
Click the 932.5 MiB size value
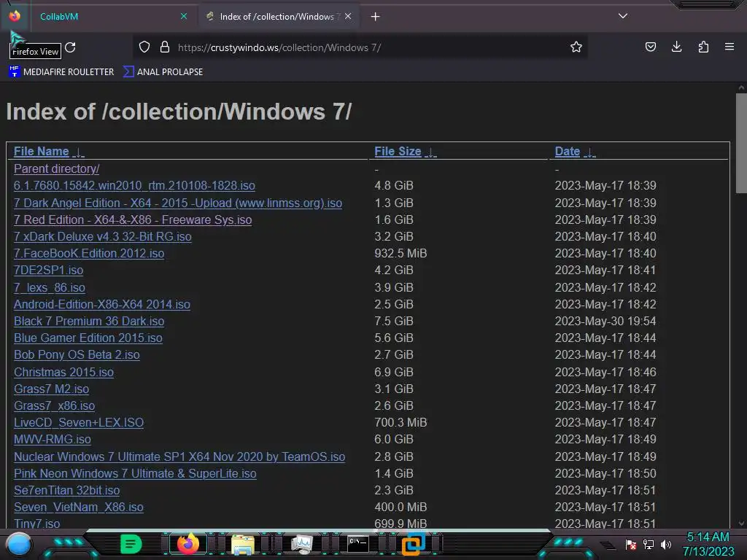coord(400,253)
